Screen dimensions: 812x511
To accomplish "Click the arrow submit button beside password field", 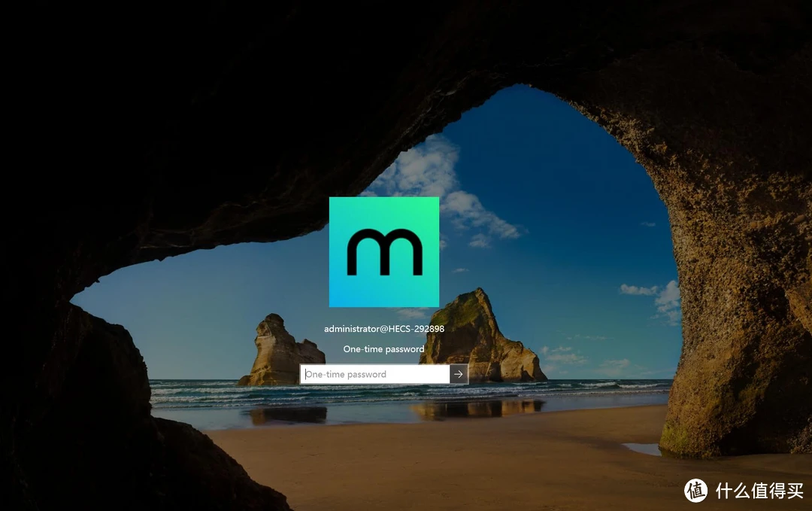I will coord(459,374).
